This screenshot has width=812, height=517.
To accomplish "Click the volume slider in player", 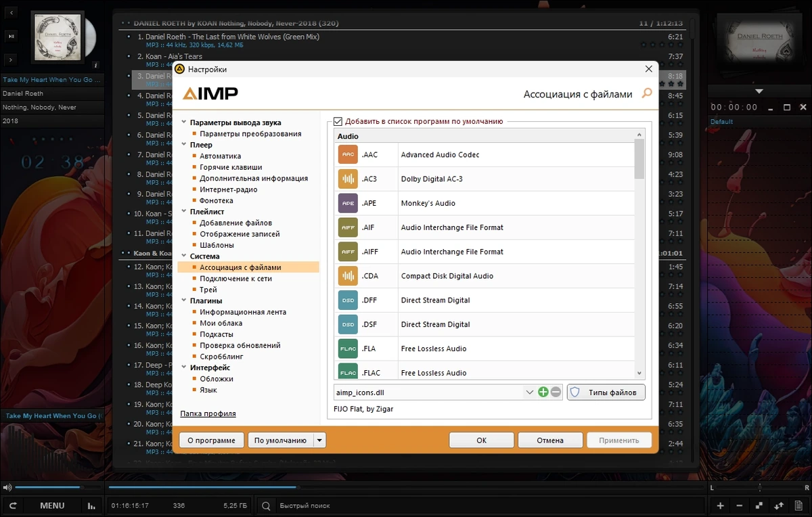I will (57, 487).
